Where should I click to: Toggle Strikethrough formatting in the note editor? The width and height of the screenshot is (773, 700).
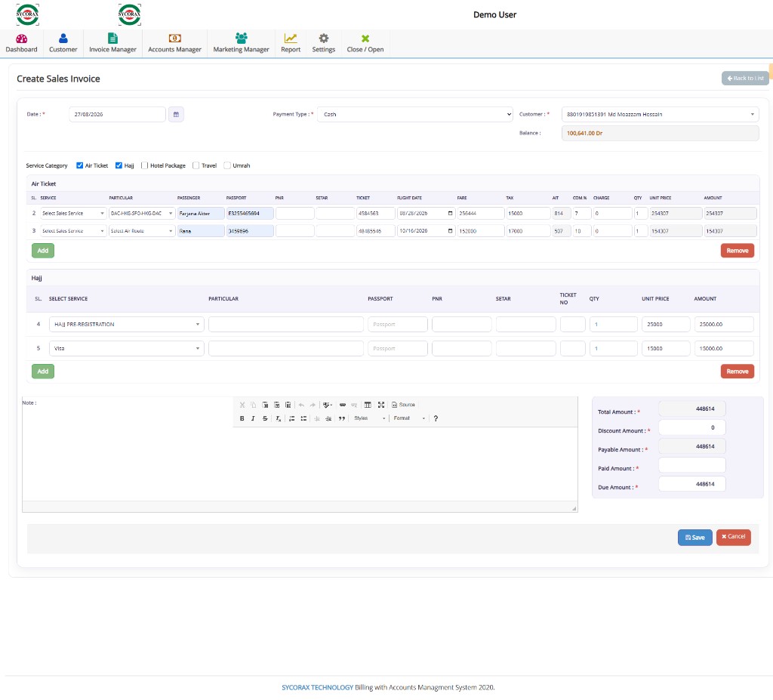[265, 418]
